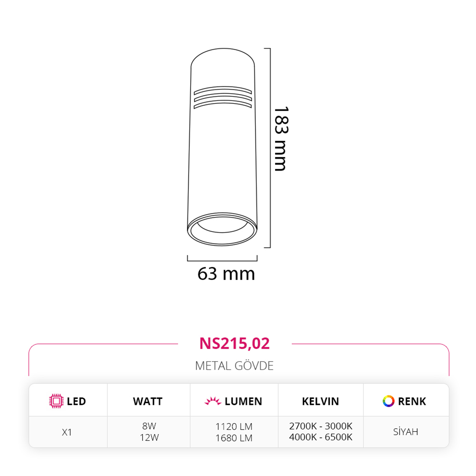
Task: Select the NS215,02 product code title
Action: [234, 343]
